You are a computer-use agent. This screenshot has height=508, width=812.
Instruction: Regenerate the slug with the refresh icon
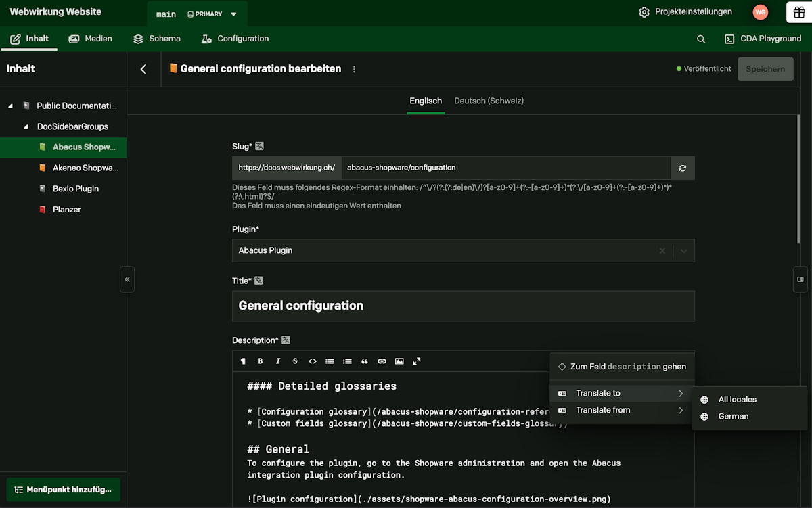[683, 168]
